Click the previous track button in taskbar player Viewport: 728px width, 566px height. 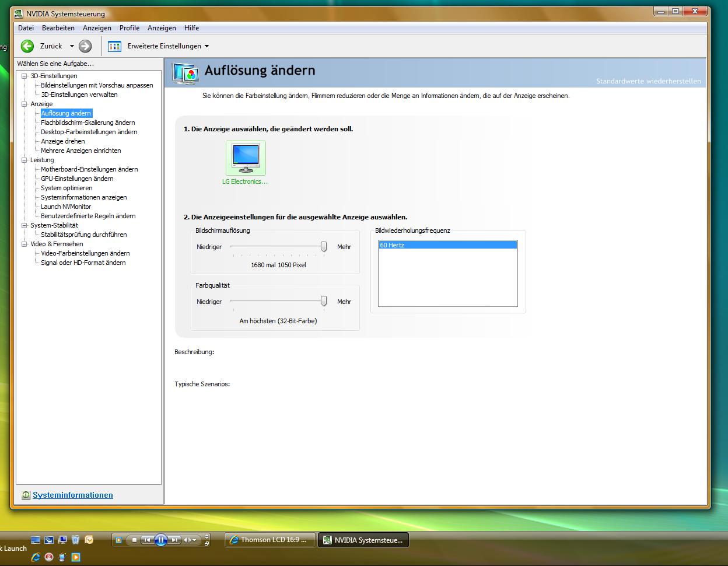pos(147,540)
